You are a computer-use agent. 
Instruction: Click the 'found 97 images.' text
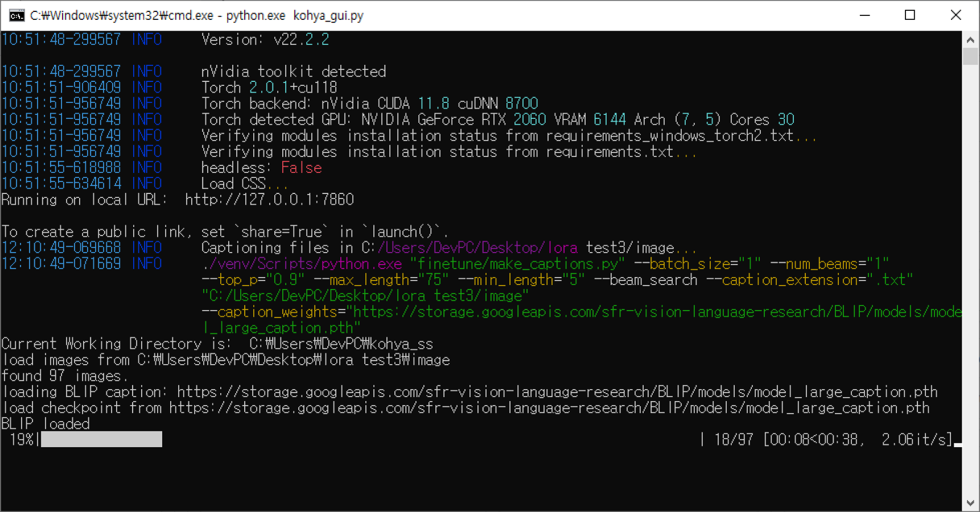point(65,375)
